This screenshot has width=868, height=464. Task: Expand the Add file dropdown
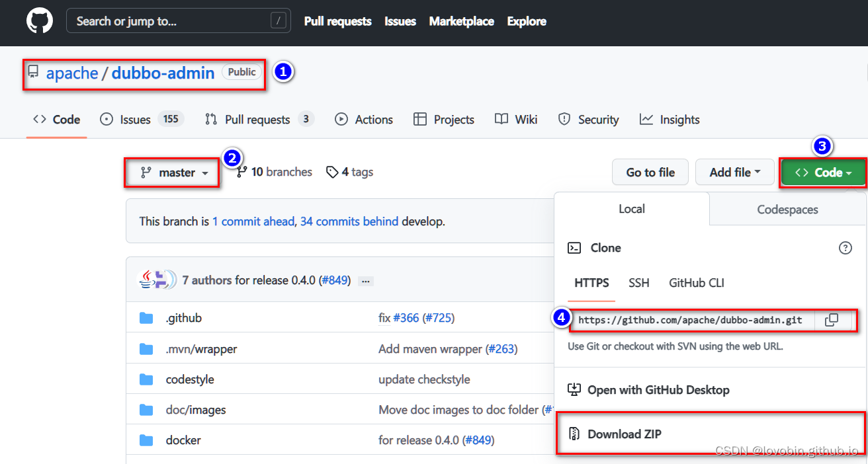point(735,173)
